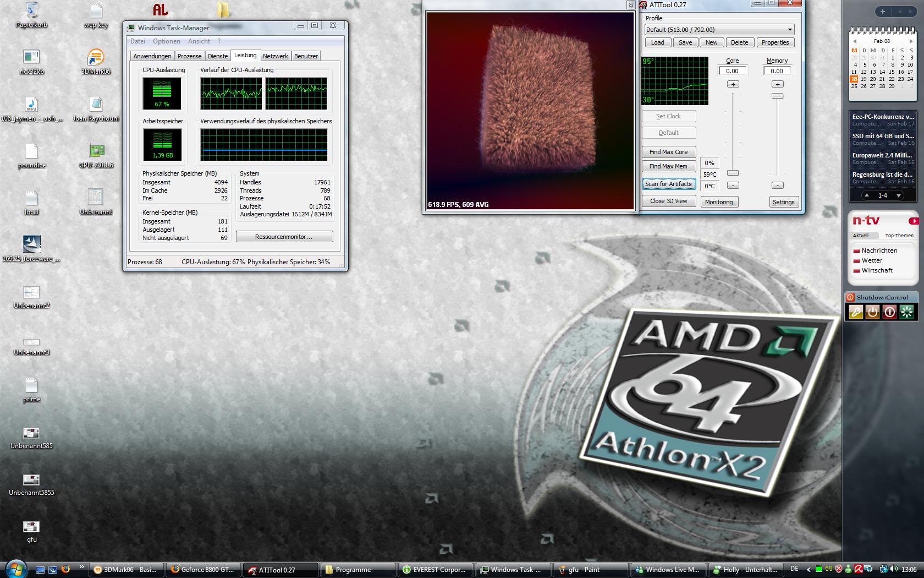Switch to the Dienste tab
Image resolution: width=924 pixels, height=578 pixels.
point(218,56)
